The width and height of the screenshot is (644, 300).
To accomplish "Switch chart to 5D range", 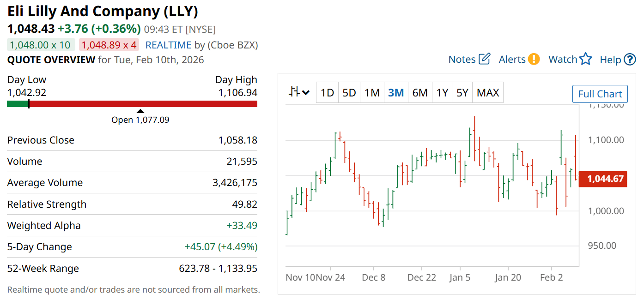I will pos(349,93).
